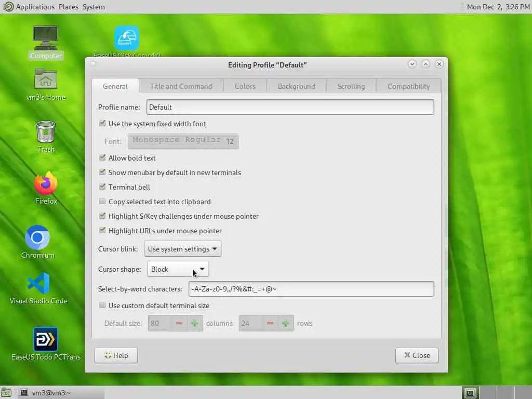This screenshot has width=532, height=399.
Task: Open the Cursor shape Block dropdown
Action: pos(178,269)
